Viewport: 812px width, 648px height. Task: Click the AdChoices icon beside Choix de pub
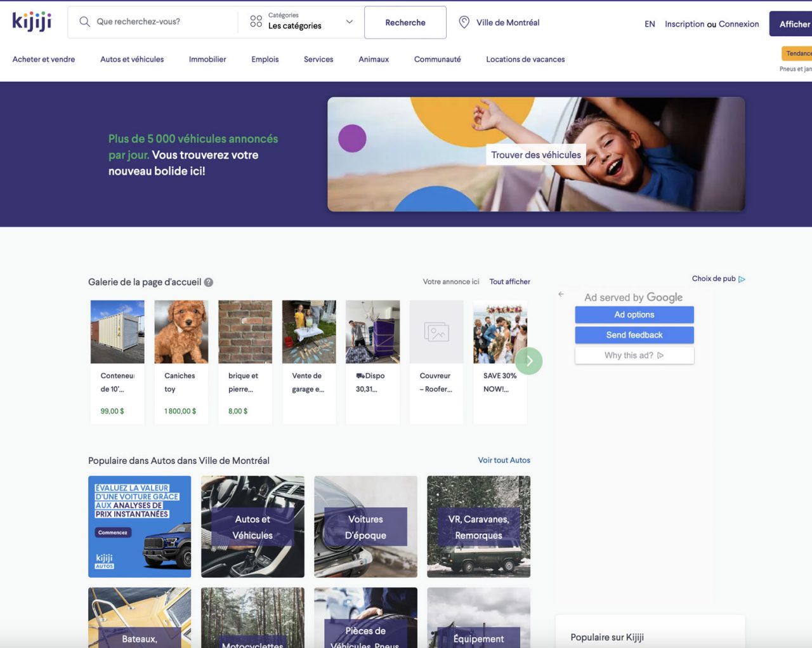pos(742,279)
